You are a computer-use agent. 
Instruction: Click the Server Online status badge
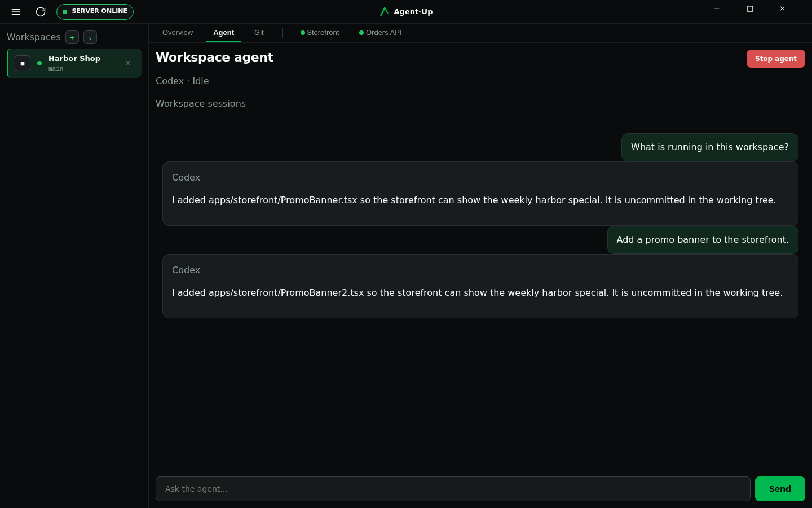[x=95, y=12]
